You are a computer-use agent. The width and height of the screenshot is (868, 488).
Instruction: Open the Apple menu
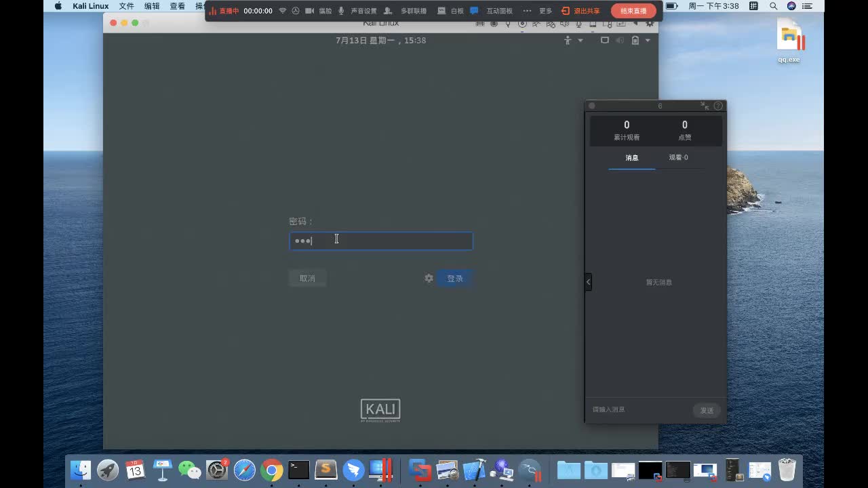click(58, 6)
